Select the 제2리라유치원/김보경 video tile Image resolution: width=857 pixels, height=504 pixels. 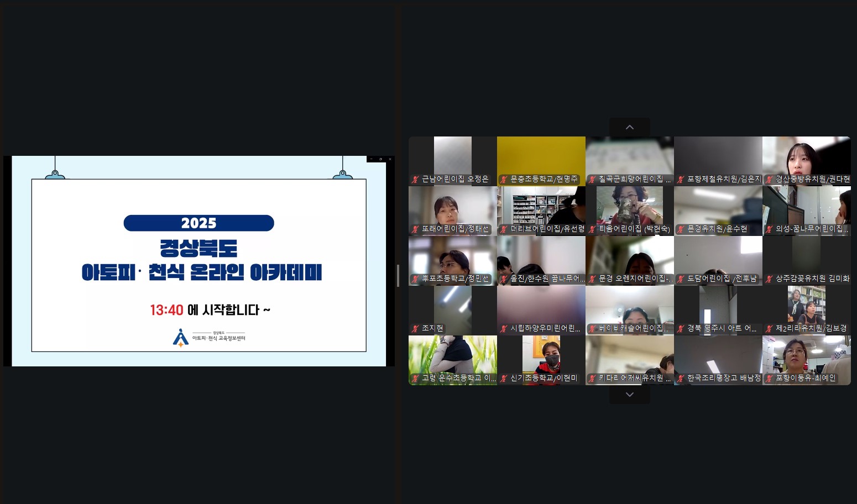pyautogui.click(x=806, y=307)
